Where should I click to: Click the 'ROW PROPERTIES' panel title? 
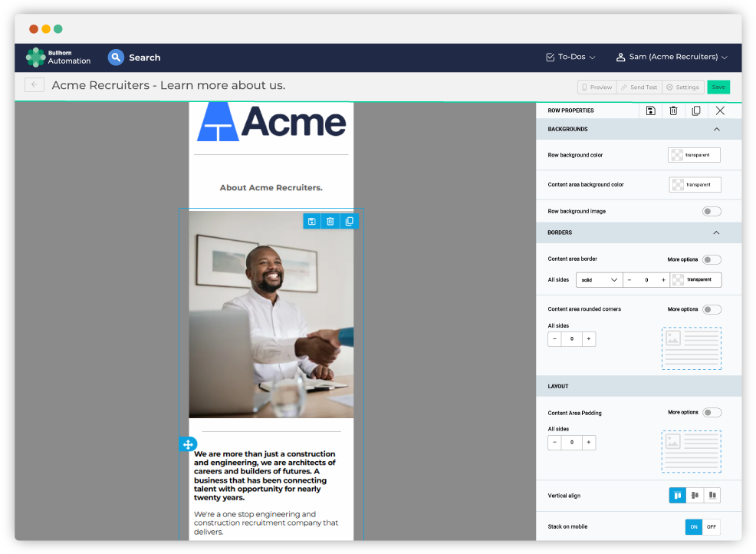[x=570, y=110]
